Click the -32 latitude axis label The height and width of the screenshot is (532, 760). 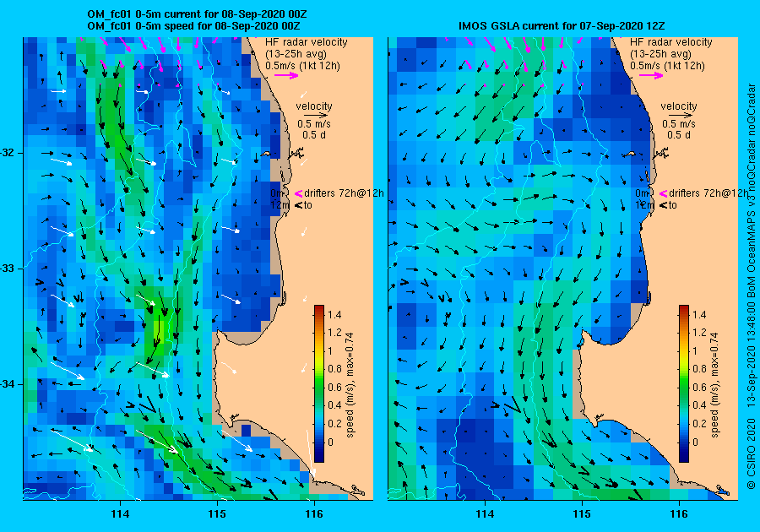tap(8, 153)
